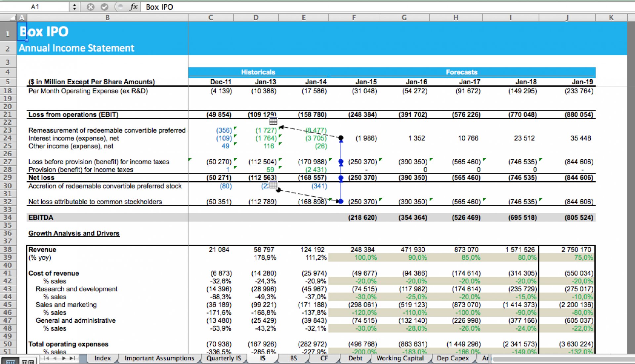
Task: Click the cancel entry X button
Action: click(x=90, y=7)
